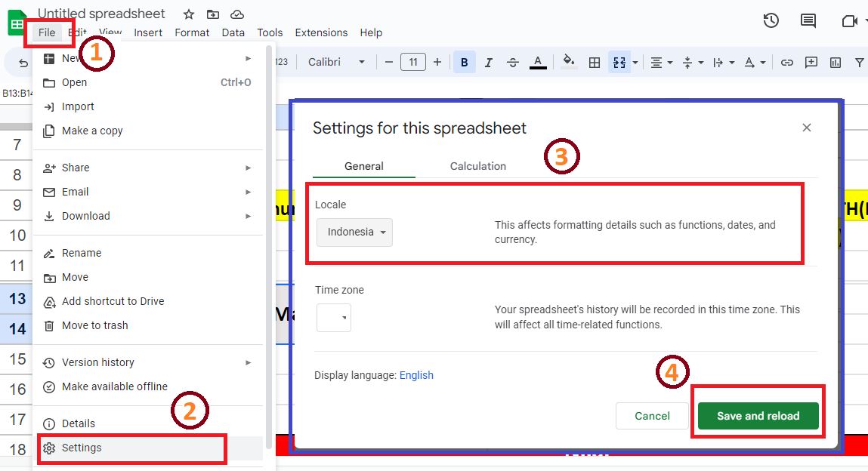Choose Move in File menu
Image resolution: width=868 pixels, height=471 pixels.
(x=148, y=278)
